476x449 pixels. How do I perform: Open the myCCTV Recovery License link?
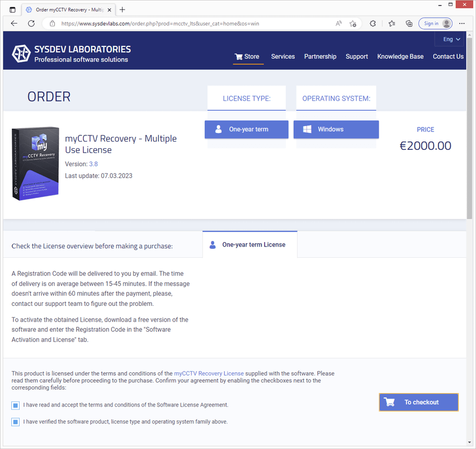209,374
